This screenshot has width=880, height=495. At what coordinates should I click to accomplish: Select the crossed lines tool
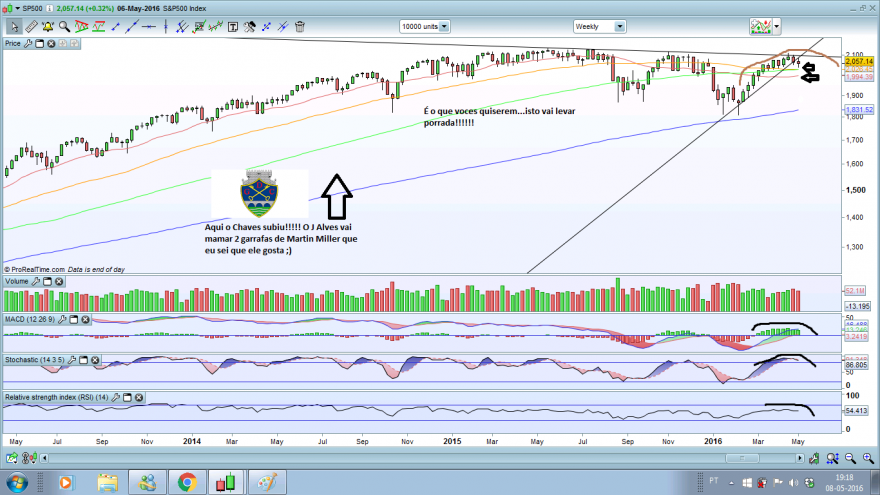click(283, 26)
